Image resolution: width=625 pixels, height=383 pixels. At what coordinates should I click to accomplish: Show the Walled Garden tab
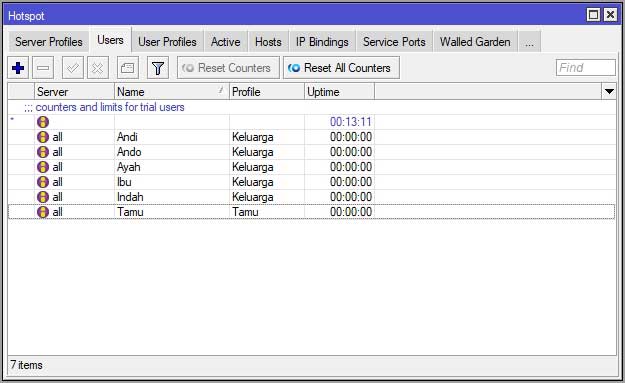(x=475, y=42)
